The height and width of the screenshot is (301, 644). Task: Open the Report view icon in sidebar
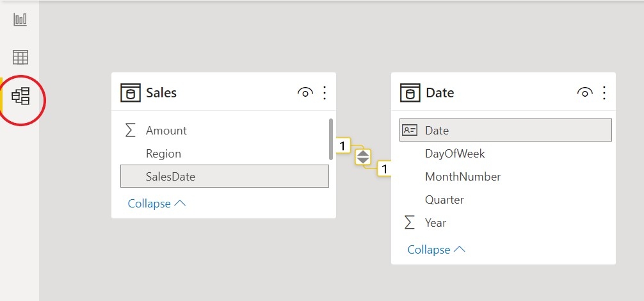point(20,19)
